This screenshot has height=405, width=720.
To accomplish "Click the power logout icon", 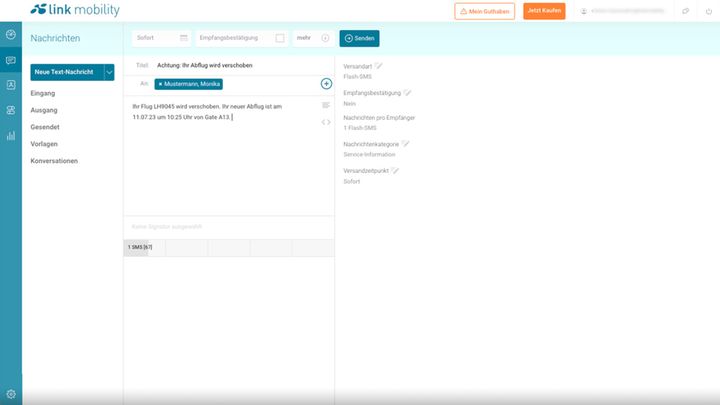I will [x=709, y=11].
